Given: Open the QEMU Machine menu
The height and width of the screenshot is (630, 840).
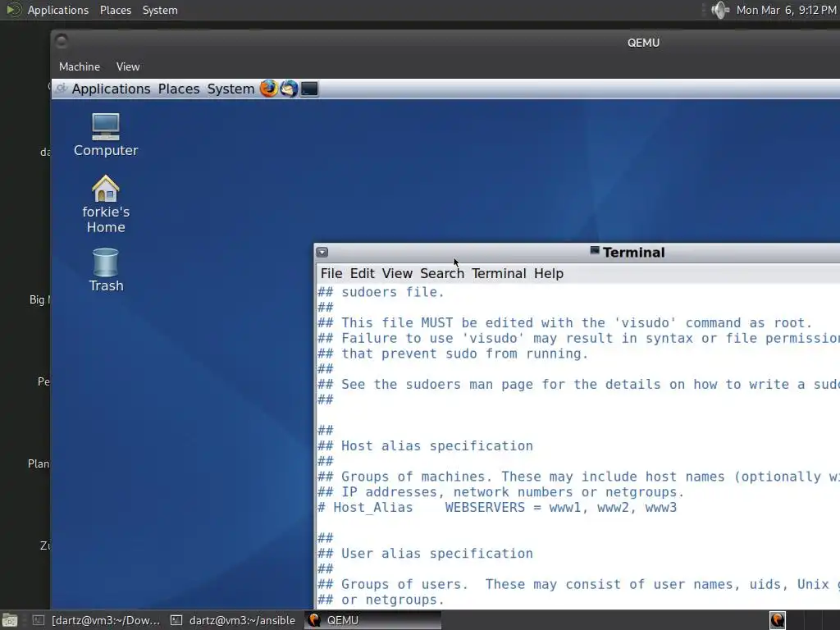Looking at the screenshot, I should (x=80, y=66).
